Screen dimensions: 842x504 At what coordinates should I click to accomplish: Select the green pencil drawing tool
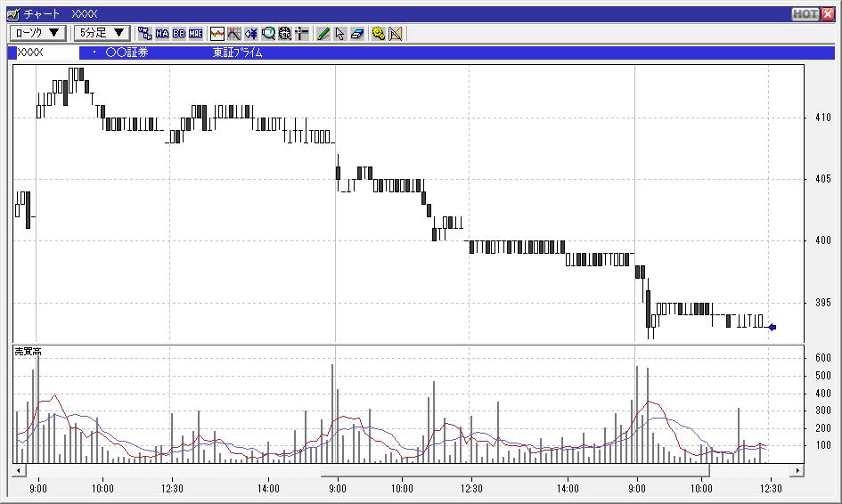[323, 34]
